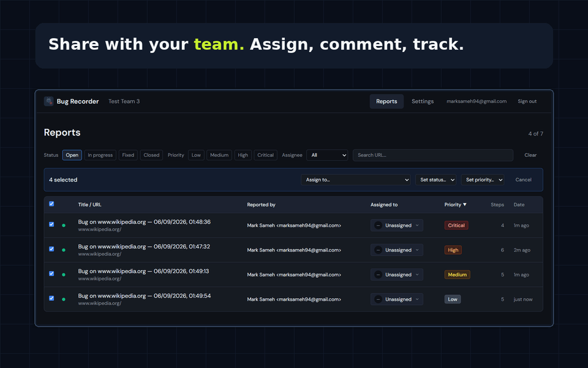This screenshot has height=368, width=588.
Task: Click the Title / URL column header
Action: pos(89,205)
